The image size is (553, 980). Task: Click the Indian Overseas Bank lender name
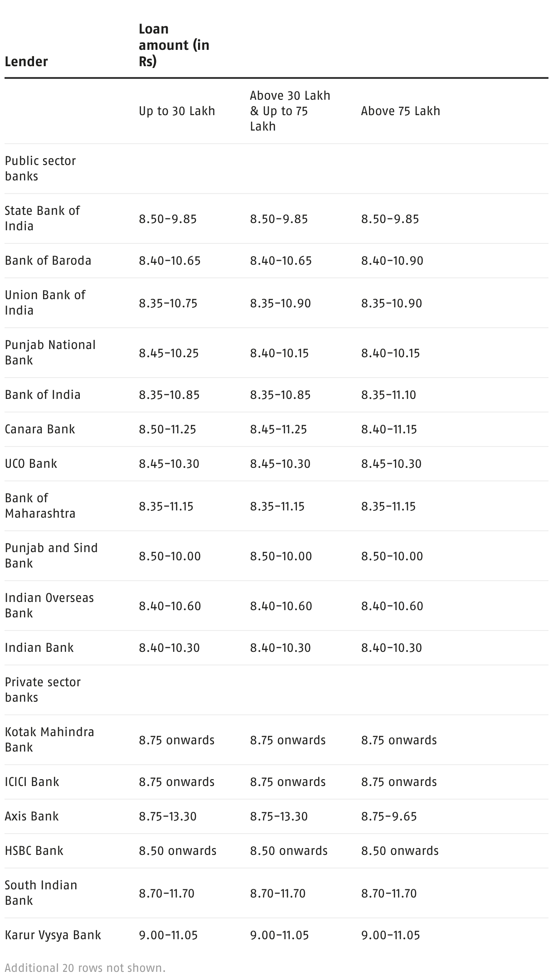click(x=49, y=606)
